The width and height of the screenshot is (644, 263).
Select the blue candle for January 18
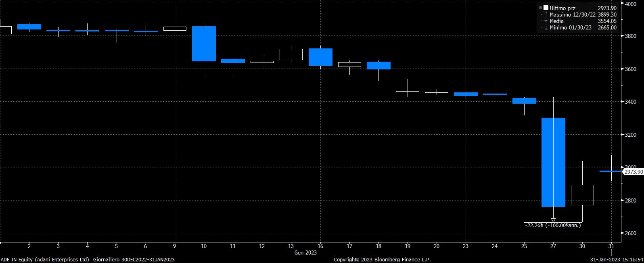point(378,65)
